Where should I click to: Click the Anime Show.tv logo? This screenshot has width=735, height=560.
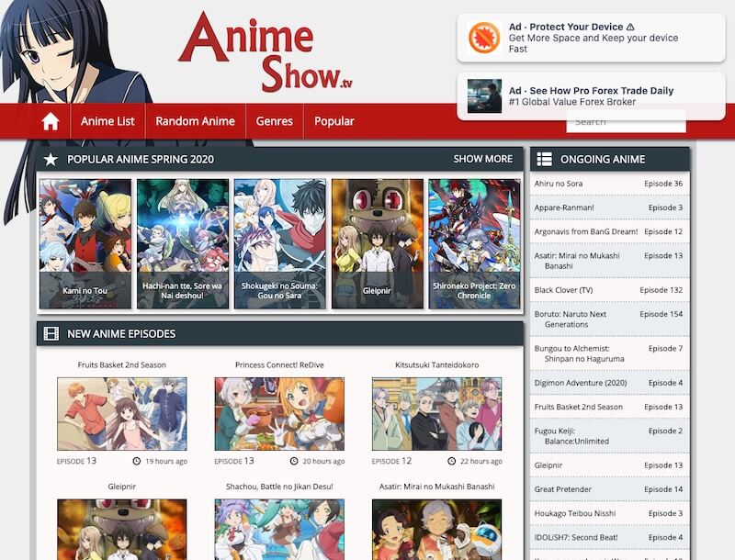click(x=266, y=51)
